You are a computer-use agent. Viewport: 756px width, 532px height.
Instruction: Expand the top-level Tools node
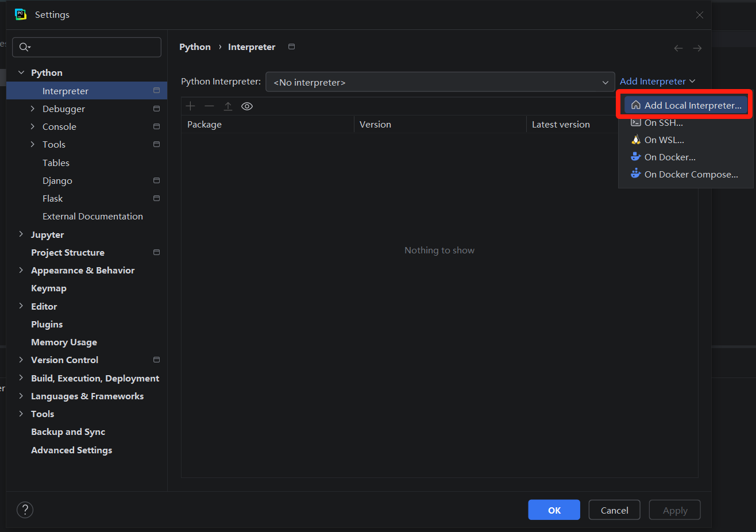coord(21,414)
